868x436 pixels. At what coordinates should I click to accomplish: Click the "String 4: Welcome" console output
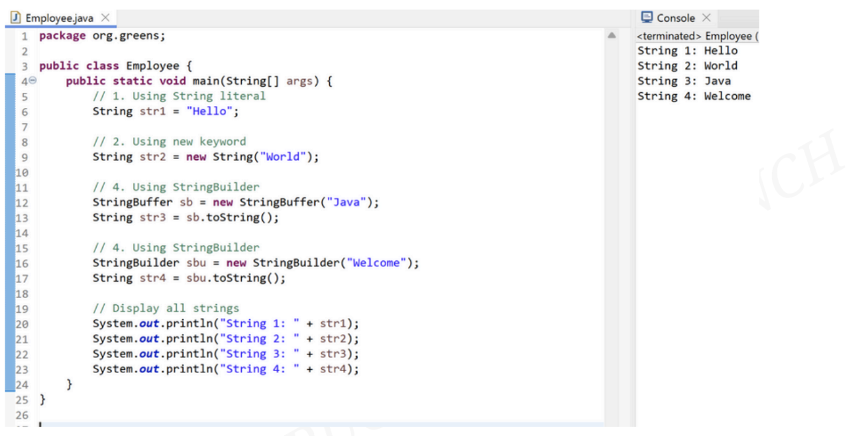click(694, 97)
